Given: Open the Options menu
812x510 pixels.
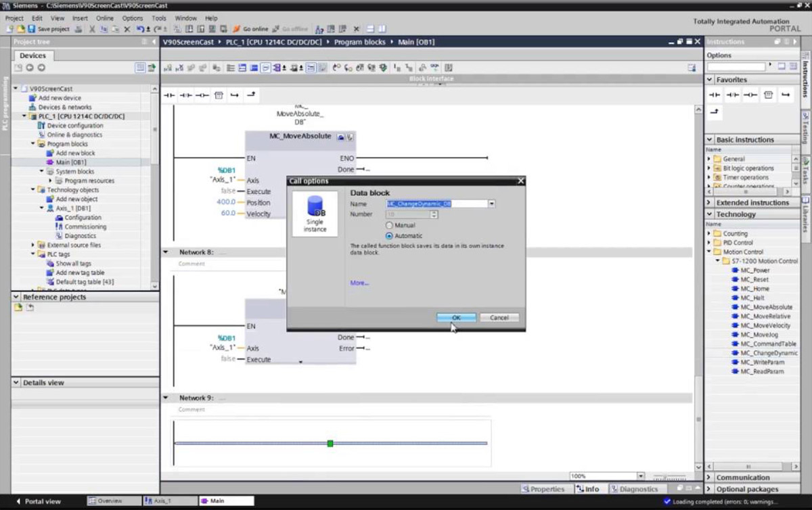Looking at the screenshot, I should [x=133, y=18].
